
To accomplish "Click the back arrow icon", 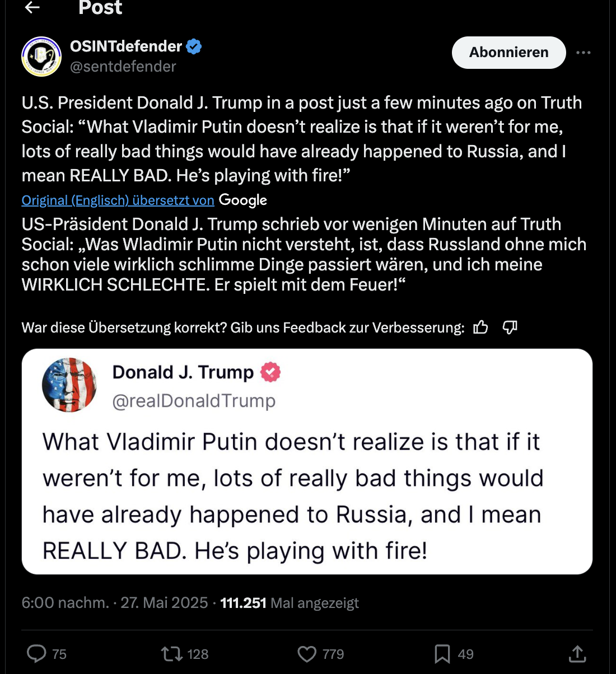I will (x=32, y=7).
